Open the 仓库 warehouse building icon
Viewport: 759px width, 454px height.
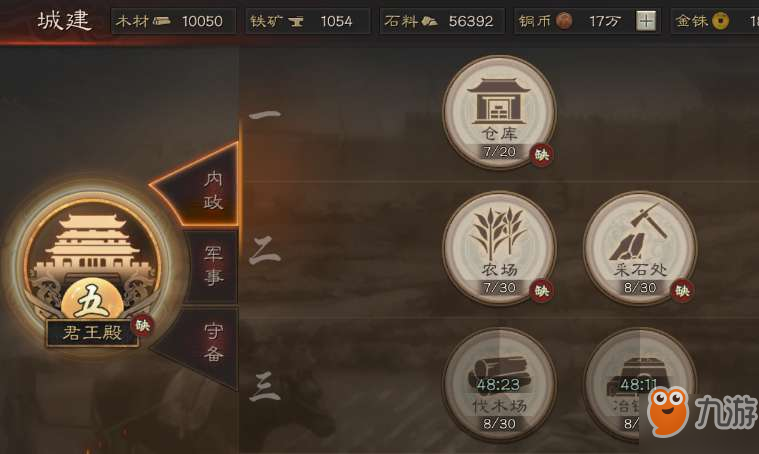(x=500, y=112)
